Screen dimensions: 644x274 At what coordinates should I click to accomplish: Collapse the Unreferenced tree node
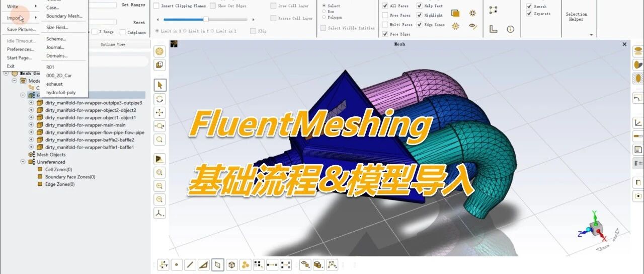tap(23, 162)
